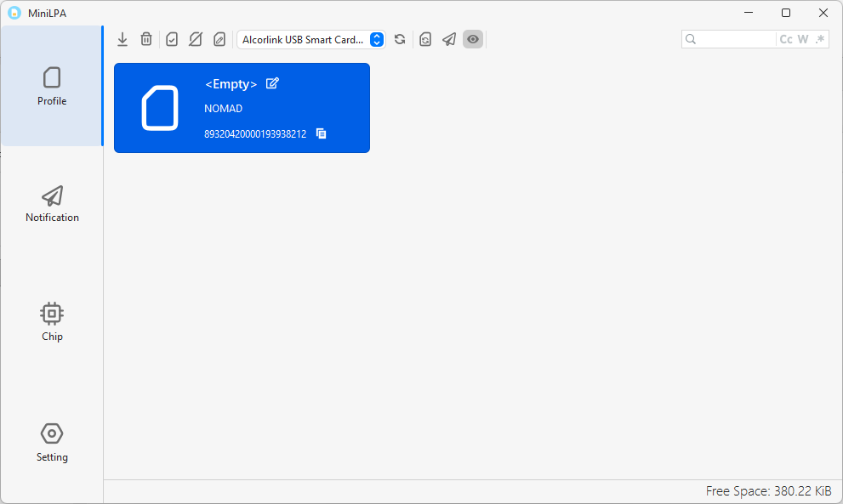Refresh the card reader list
The width and height of the screenshot is (843, 504).
[x=400, y=39]
